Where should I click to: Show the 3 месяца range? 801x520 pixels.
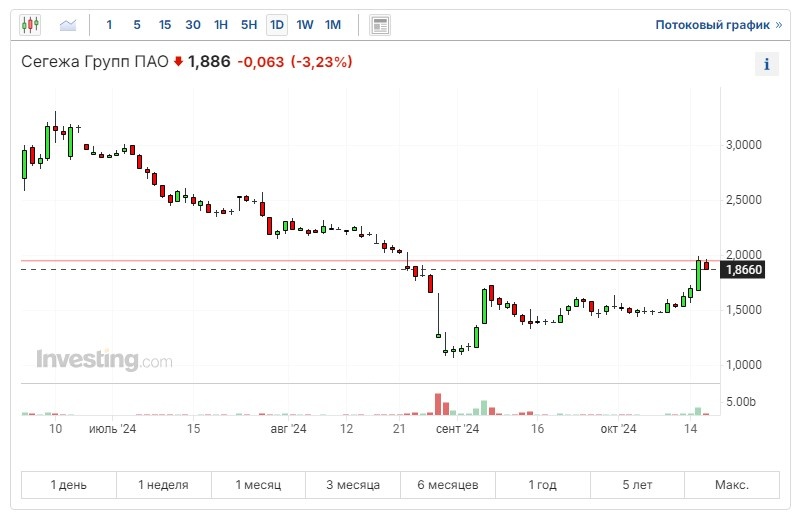(353, 485)
